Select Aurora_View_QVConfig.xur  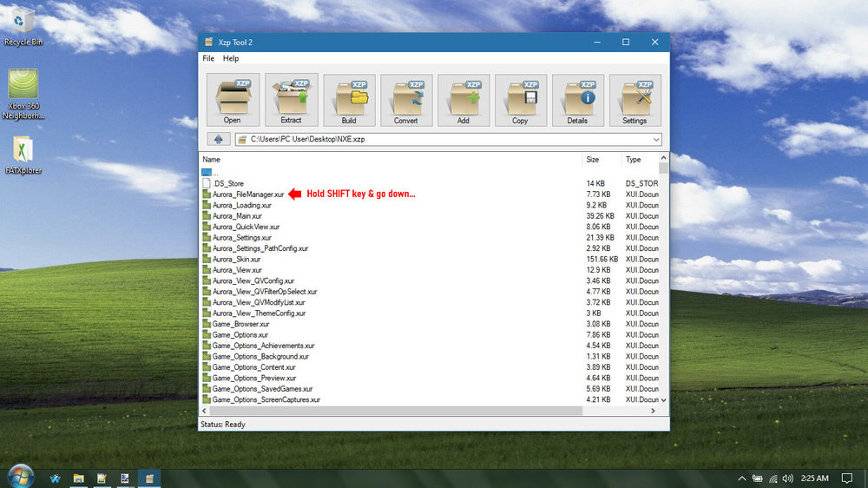point(253,280)
